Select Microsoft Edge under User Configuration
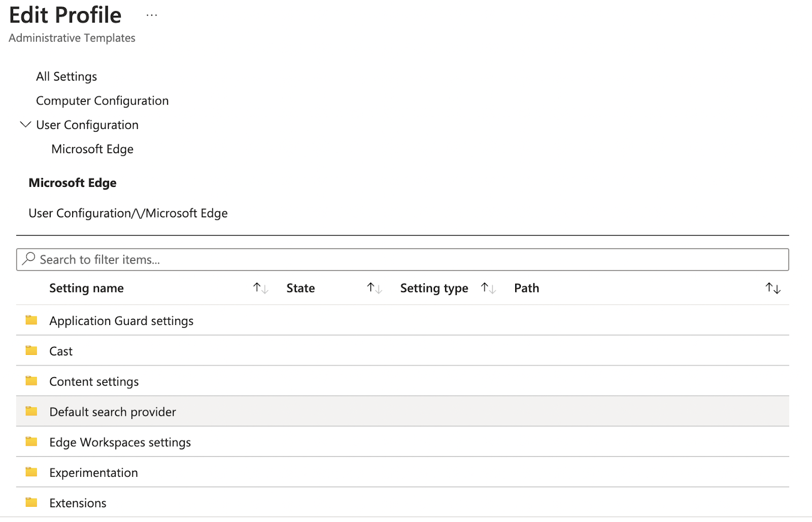Viewport: 812px width, 522px height. (92, 149)
